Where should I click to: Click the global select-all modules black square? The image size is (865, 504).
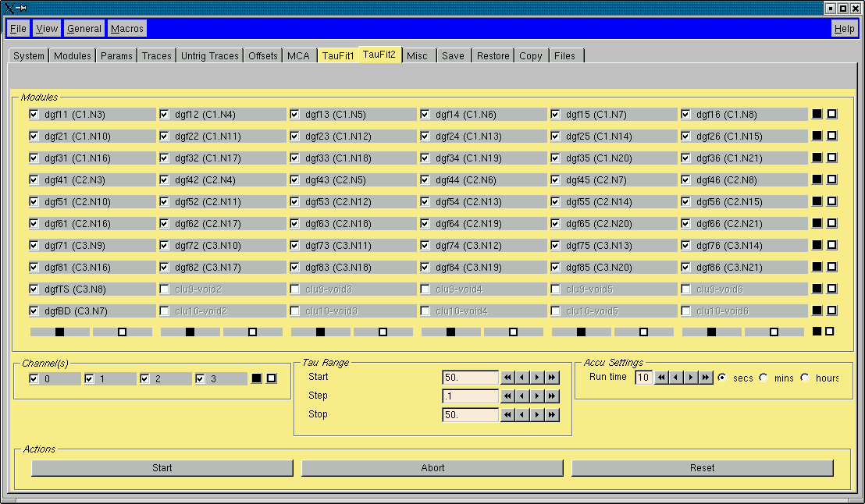point(817,332)
